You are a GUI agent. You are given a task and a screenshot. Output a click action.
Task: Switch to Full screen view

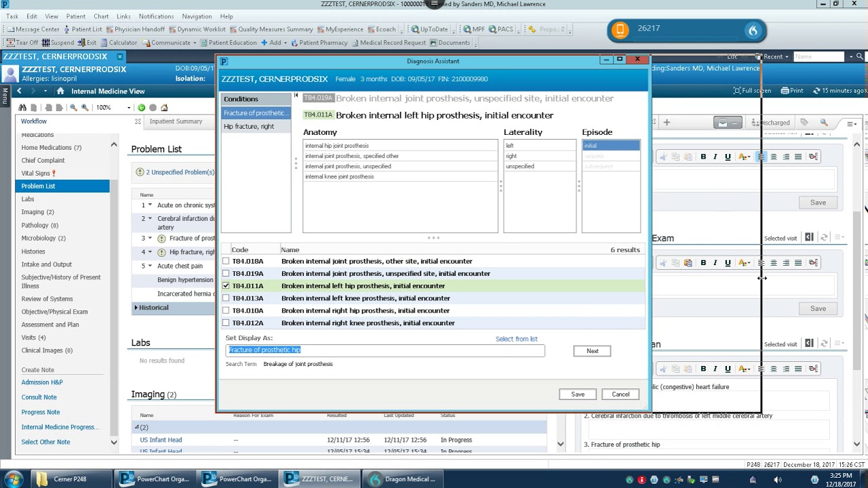point(752,91)
